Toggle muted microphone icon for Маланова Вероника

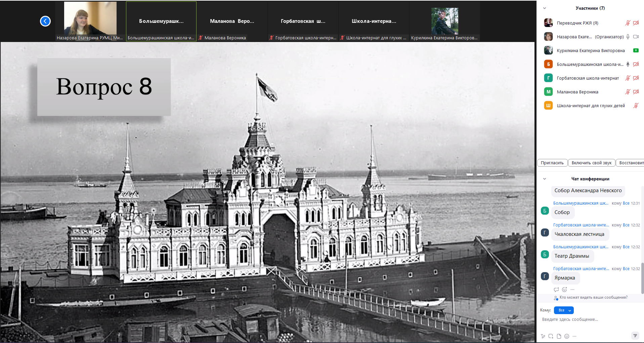pos(628,92)
